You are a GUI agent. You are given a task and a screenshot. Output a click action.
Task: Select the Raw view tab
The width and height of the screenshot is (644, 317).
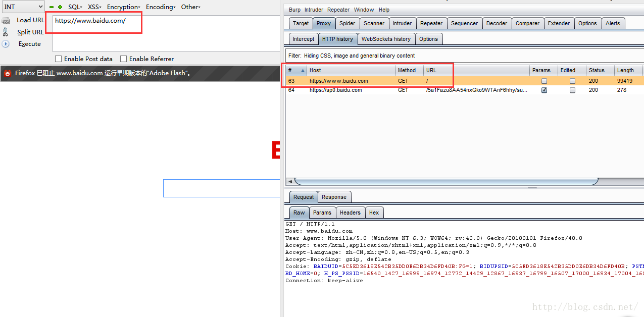pyautogui.click(x=299, y=213)
